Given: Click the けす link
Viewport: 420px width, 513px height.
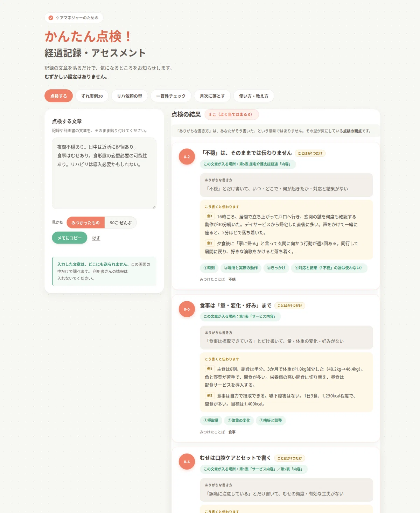Looking at the screenshot, I should (x=96, y=238).
